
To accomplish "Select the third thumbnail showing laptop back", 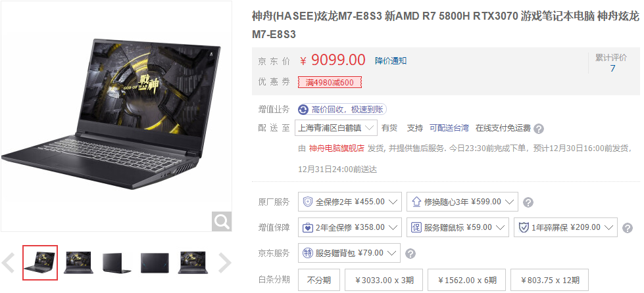I will coord(117,263).
